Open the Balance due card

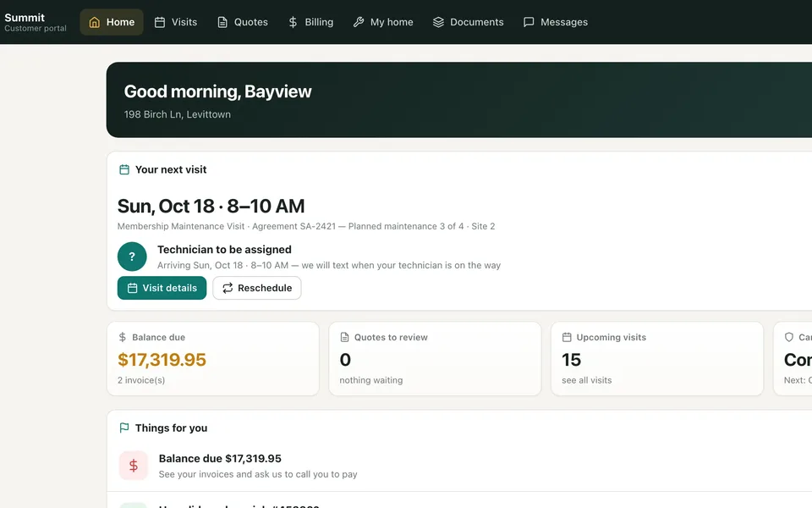point(213,359)
